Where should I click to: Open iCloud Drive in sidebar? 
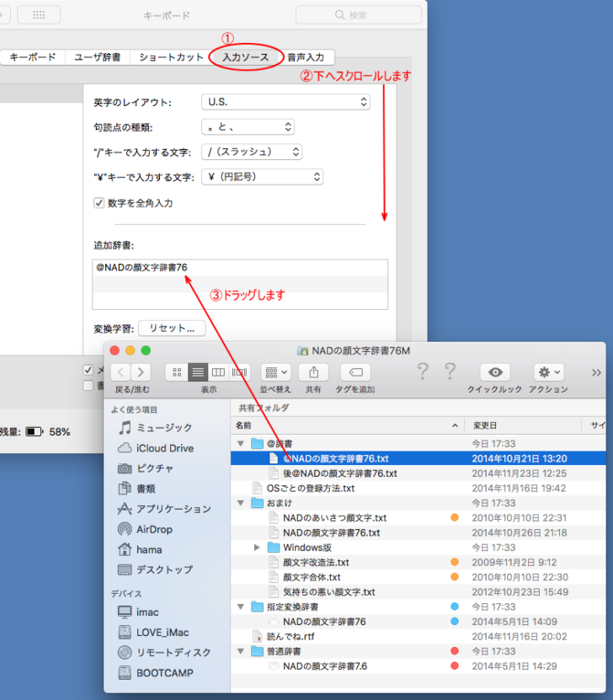[156, 448]
